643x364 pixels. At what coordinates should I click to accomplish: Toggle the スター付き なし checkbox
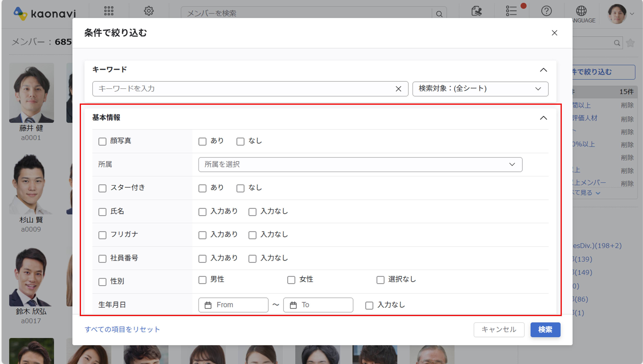pos(240,188)
